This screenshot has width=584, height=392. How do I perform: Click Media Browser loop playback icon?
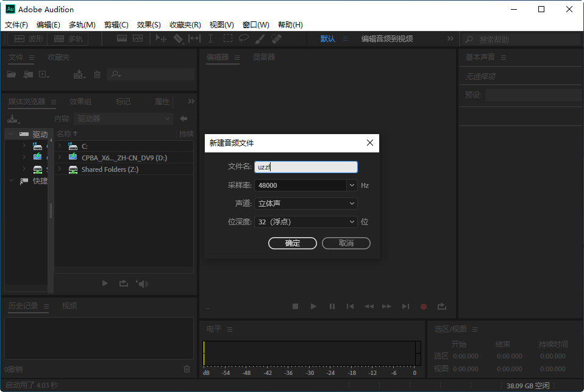[124, 283]
